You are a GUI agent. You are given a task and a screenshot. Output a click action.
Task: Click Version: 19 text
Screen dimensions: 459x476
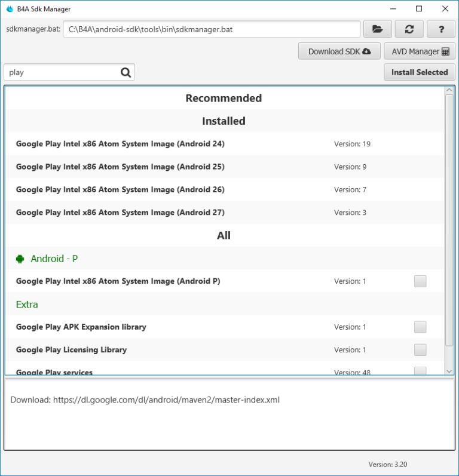(x=352, y=144)
